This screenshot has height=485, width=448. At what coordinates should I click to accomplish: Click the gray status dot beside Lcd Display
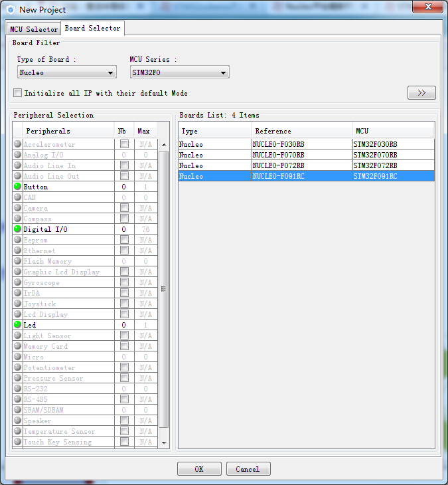coord(18,314)
